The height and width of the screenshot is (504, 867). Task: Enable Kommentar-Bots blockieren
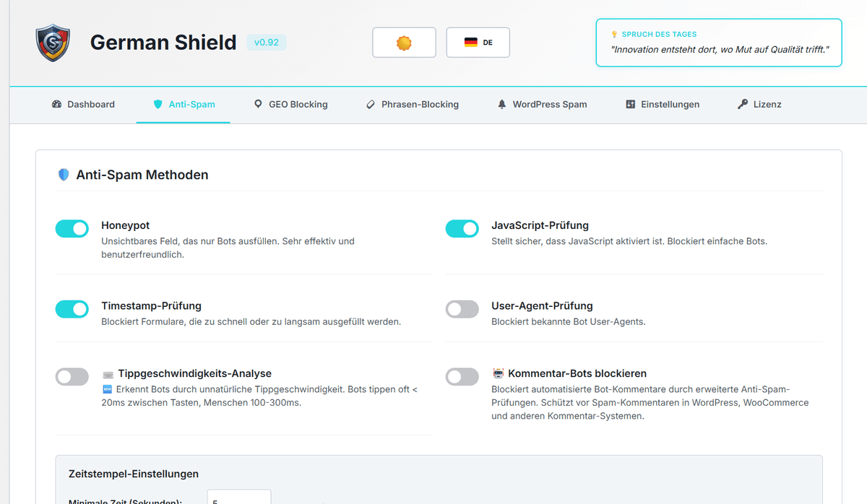coord(462,376)
